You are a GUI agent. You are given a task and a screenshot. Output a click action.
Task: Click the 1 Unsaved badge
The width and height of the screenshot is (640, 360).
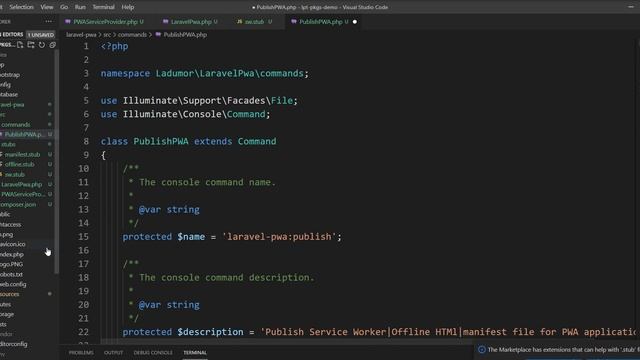tap(41, 35)
